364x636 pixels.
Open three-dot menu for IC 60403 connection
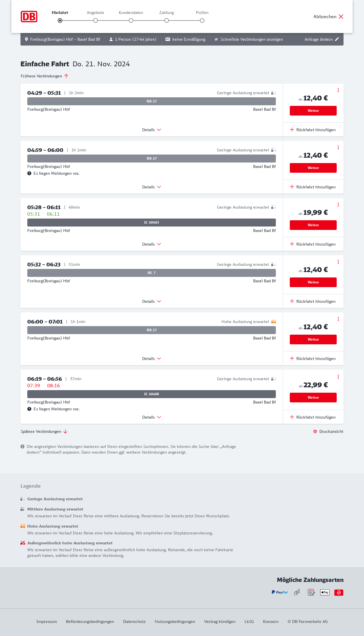click(338, 205)
